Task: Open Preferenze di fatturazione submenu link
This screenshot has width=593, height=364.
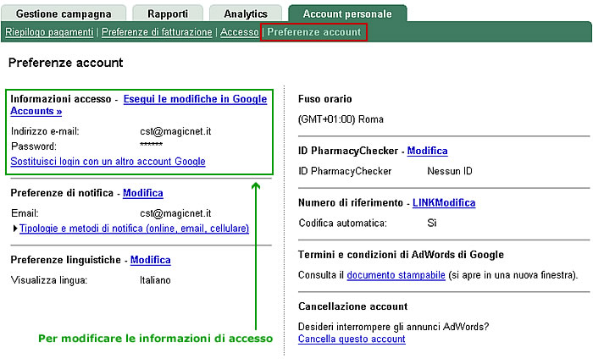Action: click(157, 32)
